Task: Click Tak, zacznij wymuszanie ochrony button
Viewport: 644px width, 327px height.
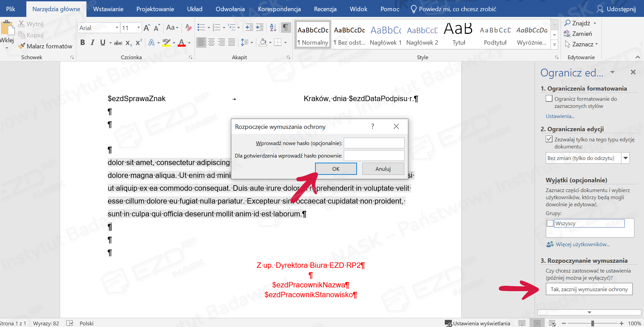Action: (589, 289)
